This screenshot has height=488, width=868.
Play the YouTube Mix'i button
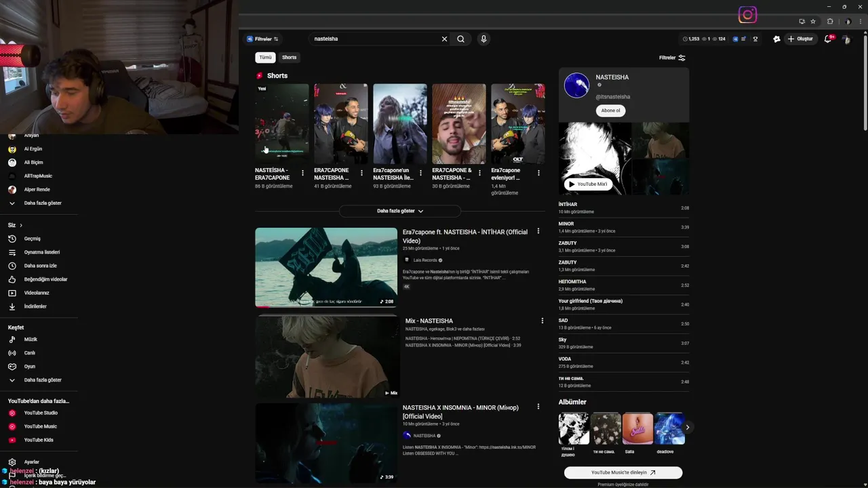pos(589,184)
